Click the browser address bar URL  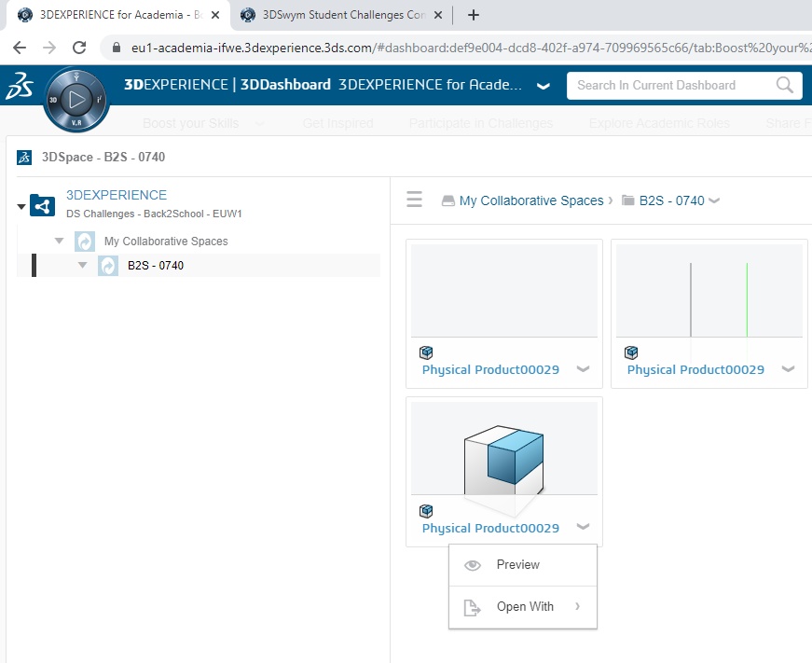469,48
